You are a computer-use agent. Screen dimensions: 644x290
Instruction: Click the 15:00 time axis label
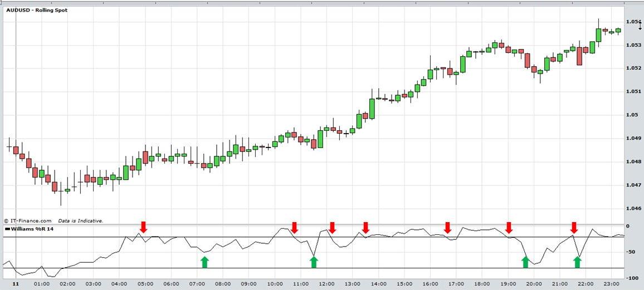point(404,284)
